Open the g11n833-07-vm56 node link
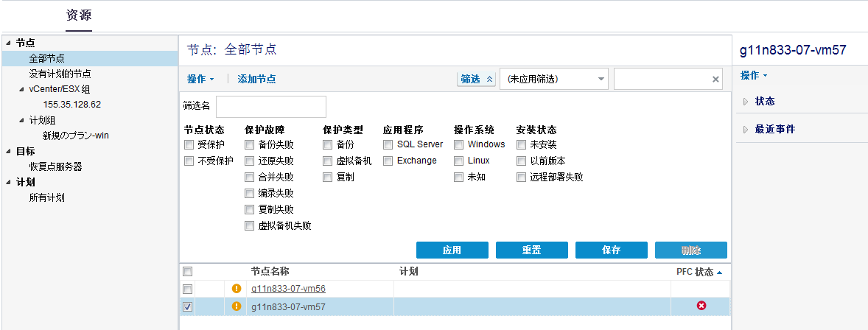 pyautogui.click(x=288, y=289)
